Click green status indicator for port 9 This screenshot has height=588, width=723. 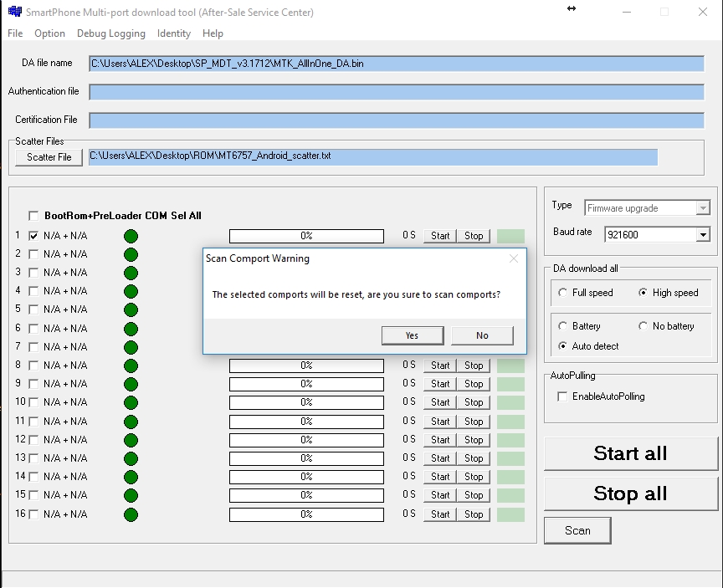pos(131,384)
